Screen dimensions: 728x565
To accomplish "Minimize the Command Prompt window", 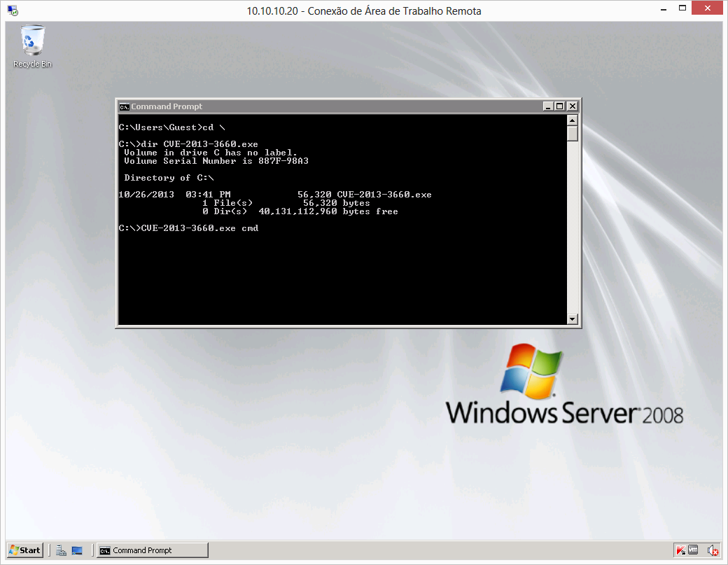I will pyautogui.click(x=548, y=106).
